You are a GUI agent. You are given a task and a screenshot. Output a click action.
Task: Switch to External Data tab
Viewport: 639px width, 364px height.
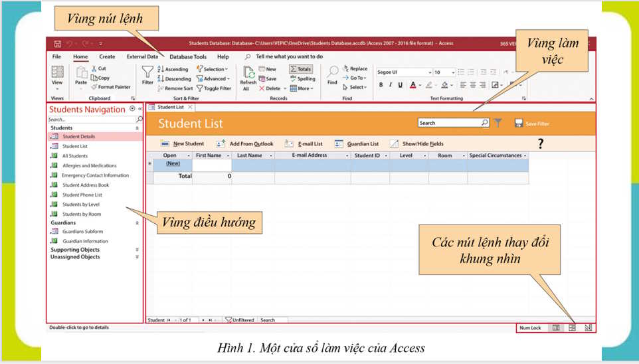click(x=142, y=56)
